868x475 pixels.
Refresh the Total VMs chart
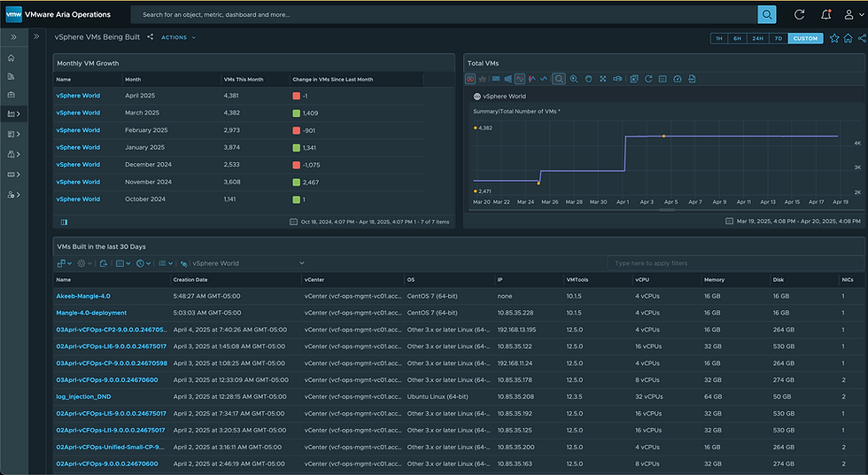[x=648, y=79]
